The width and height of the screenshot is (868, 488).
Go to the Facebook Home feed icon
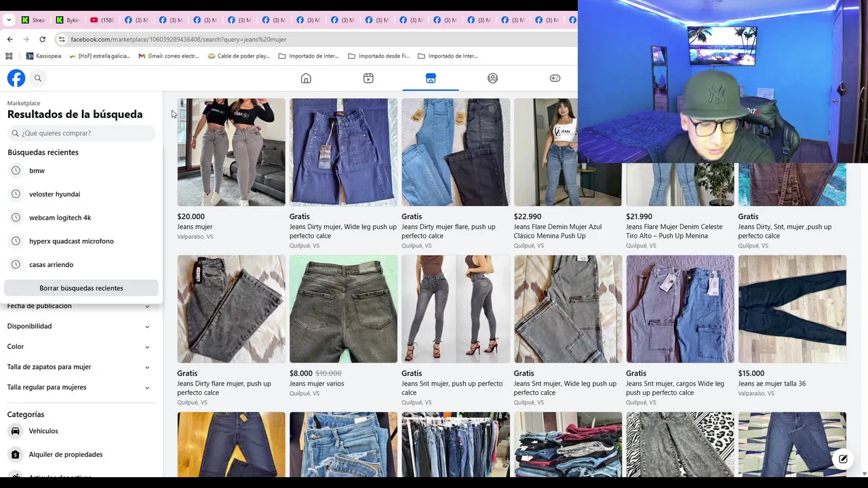tap(306, 78)
